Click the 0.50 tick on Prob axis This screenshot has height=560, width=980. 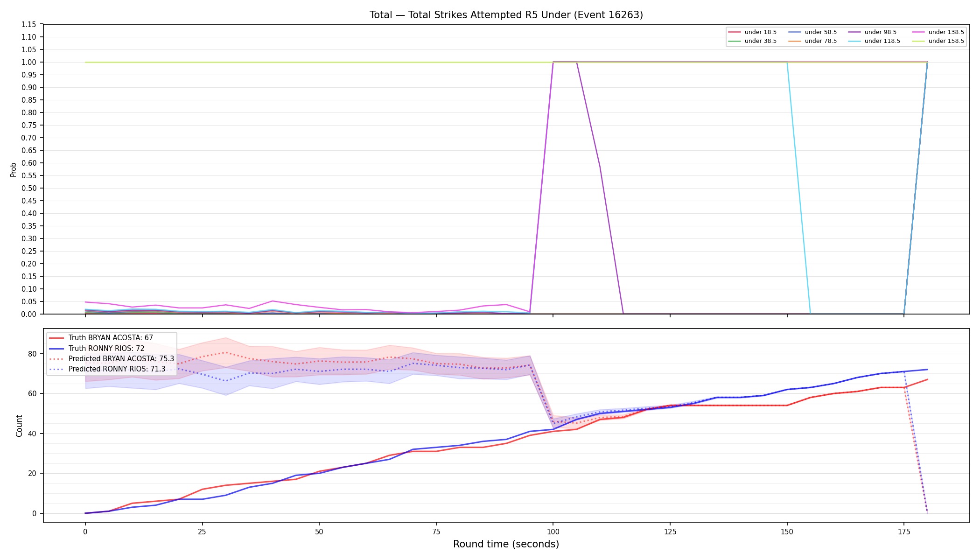(x=29, y=188)
